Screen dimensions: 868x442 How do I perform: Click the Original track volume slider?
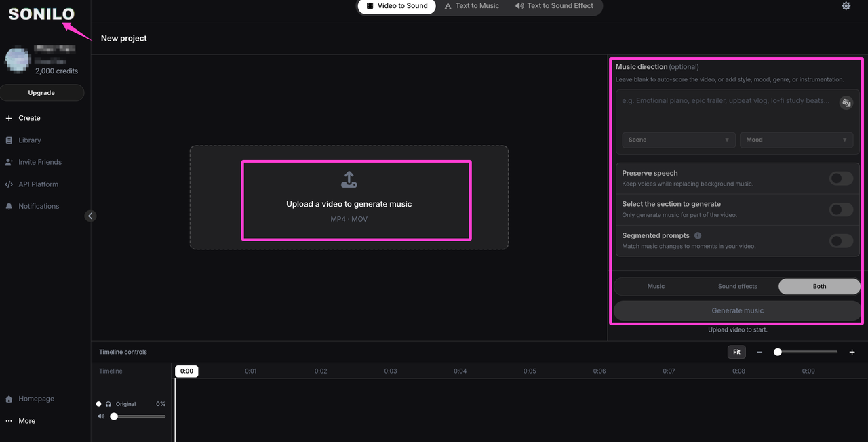138,416
